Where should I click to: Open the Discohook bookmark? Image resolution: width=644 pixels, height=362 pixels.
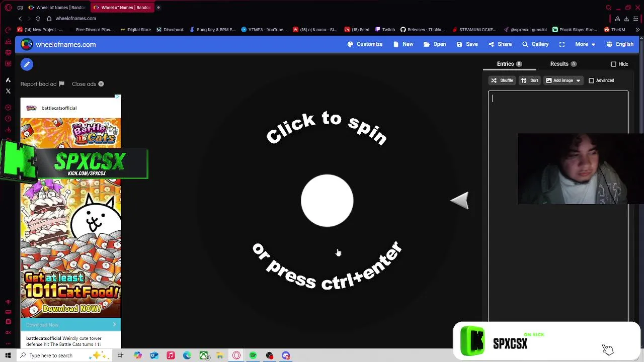pos(170,30)
